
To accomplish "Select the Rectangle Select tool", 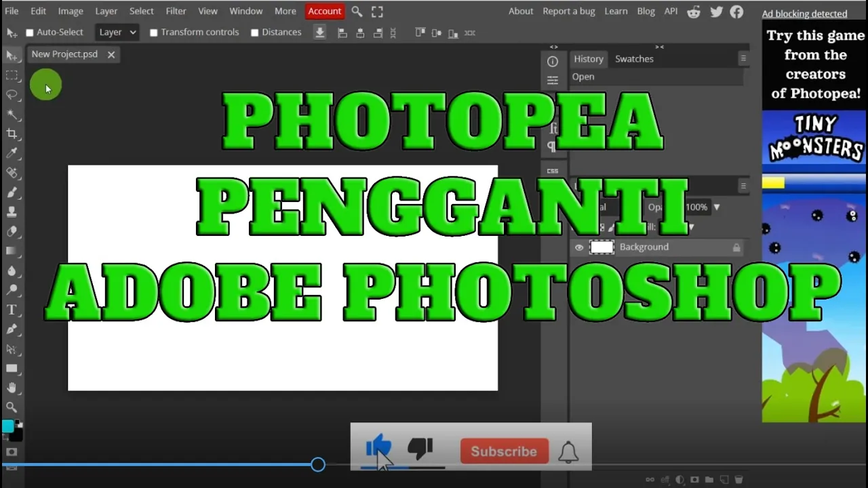I will click(x=12, y=75).
